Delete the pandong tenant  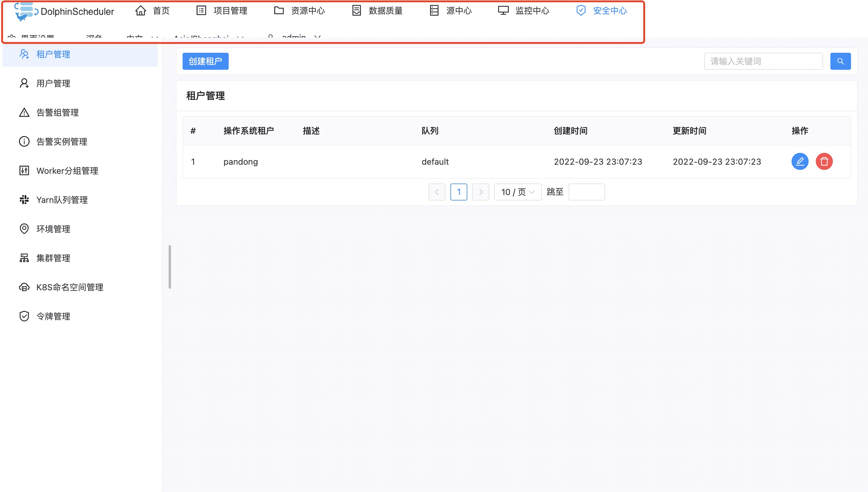pyautogui.click(x=824, y=161)
